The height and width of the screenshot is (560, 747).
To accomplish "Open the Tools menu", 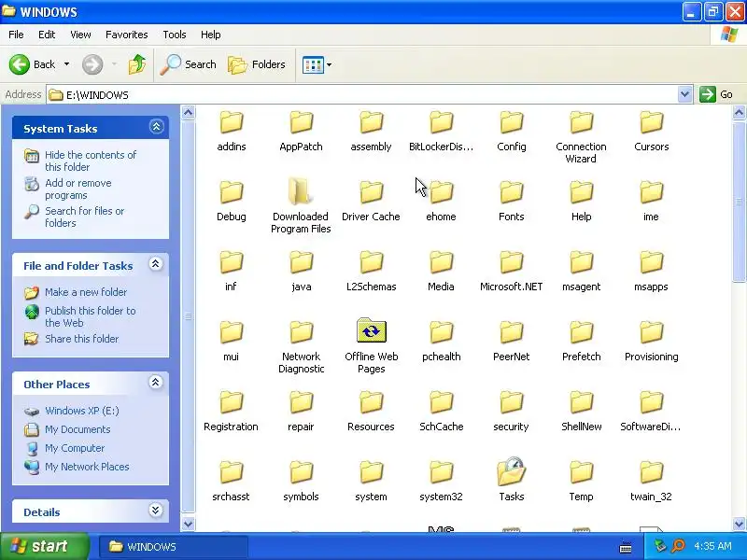I will pos(175,35).
